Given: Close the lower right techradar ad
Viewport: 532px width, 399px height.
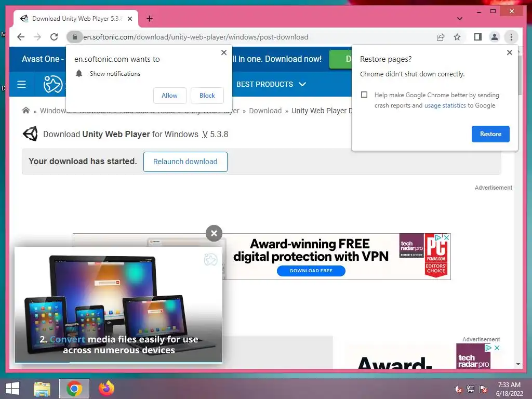Looking at the screenshot, I should point(497,348).
